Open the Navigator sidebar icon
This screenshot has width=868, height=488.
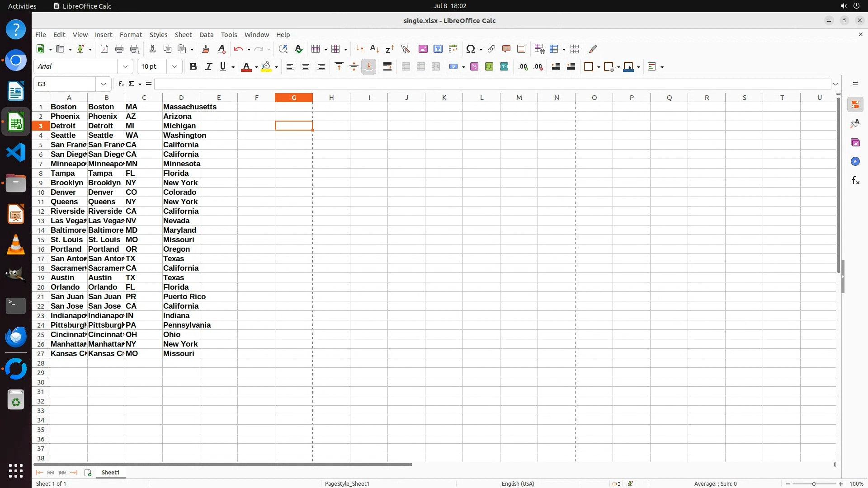pos(855,162)
